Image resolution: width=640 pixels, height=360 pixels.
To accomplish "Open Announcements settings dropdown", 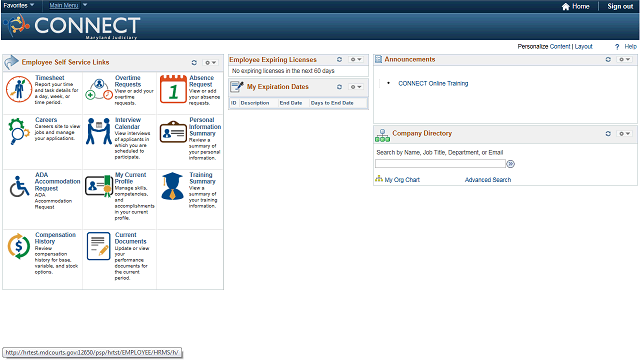I will point(625,59).
